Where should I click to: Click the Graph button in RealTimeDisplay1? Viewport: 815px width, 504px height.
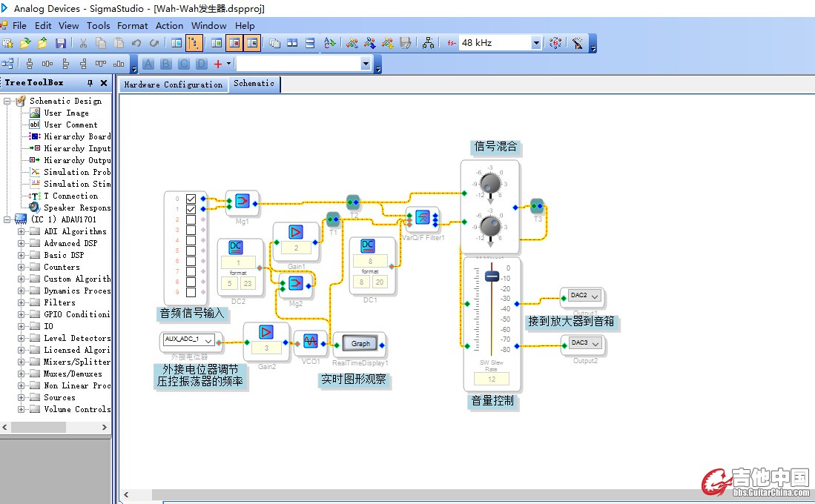(x=360, y=343)
